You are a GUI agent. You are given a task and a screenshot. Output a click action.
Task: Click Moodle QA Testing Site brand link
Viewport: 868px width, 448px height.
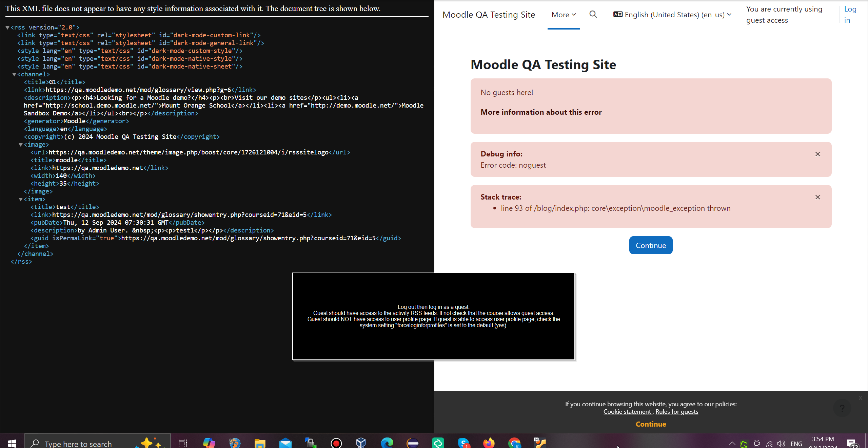pos(489,15)
